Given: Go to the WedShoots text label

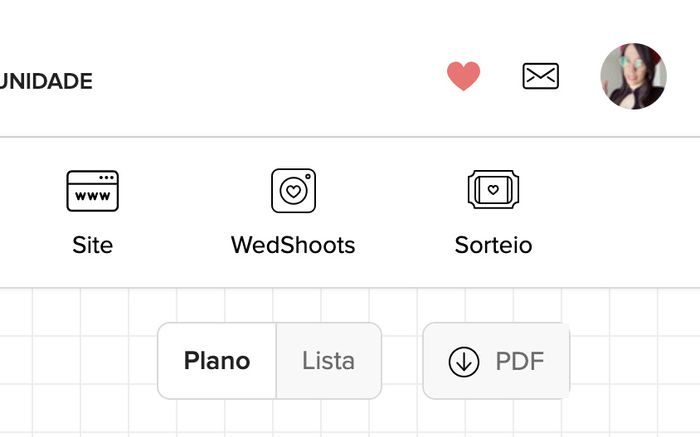Looking at the screenshot, I should pos(293,245).
